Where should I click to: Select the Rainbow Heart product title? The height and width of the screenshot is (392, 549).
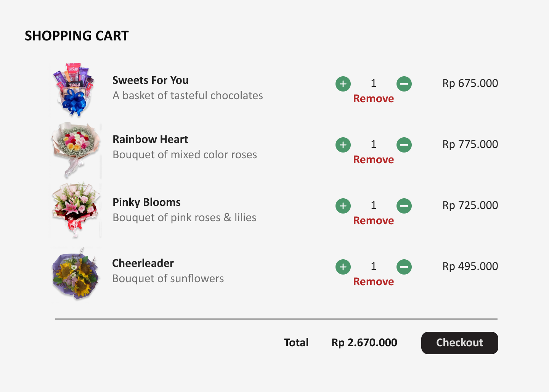click(150, 140)
